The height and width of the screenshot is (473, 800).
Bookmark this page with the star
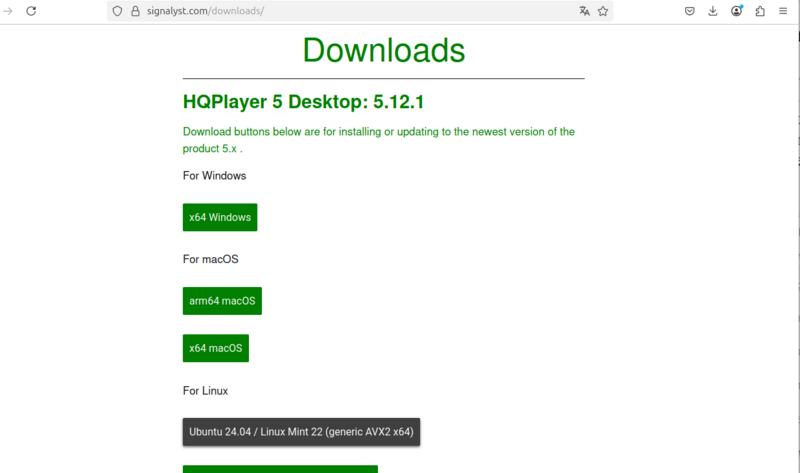point(603,11)
